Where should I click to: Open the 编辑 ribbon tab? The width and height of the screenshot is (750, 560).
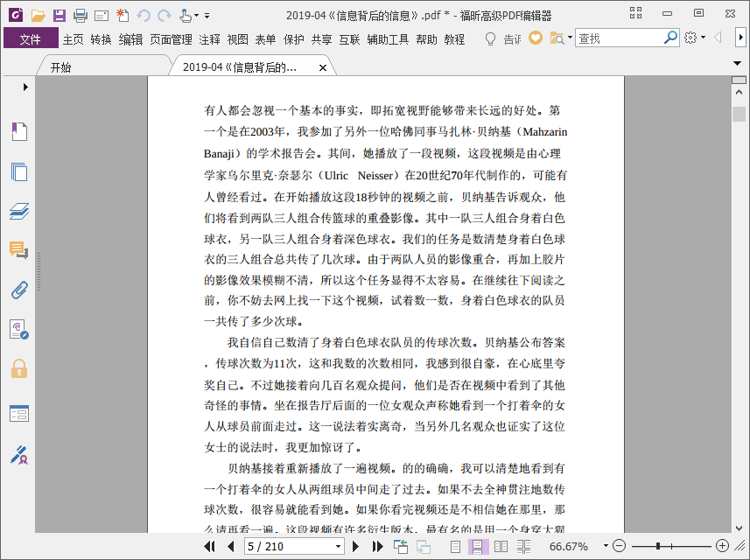click(x=130, y=39)
